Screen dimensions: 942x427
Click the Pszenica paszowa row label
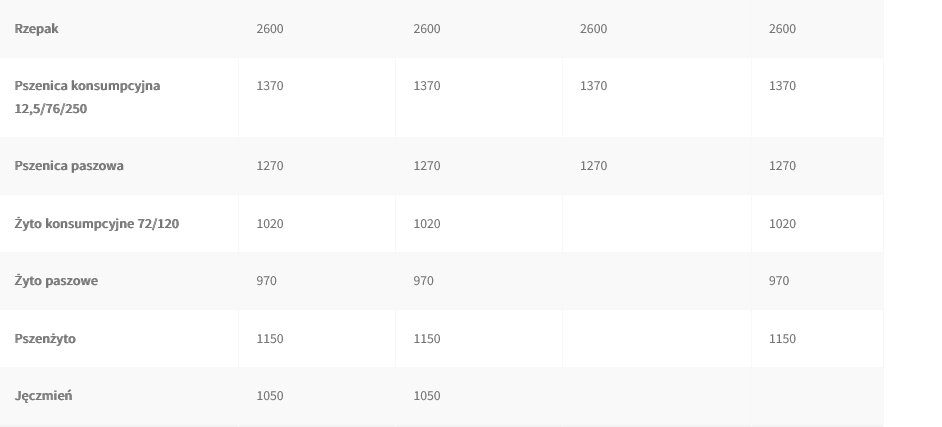[x=69, y=166]
